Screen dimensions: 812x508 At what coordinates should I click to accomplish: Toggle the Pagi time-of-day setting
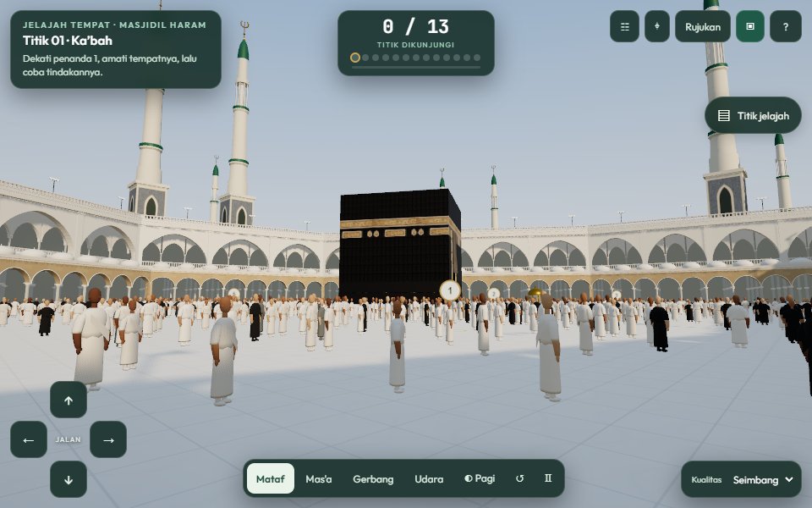pos(480,478)
